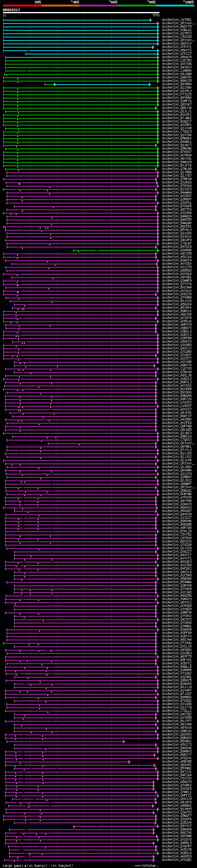This screenshot has width=197, height=868.
Task: Open hit UniRef100_A3BLG2
Action: (177, 30)
